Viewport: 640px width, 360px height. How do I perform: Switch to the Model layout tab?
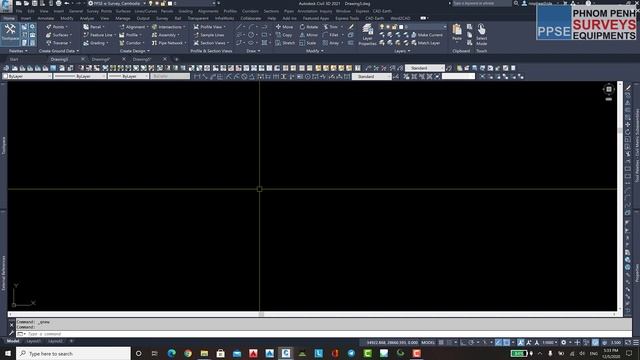[x=13, y=341]
